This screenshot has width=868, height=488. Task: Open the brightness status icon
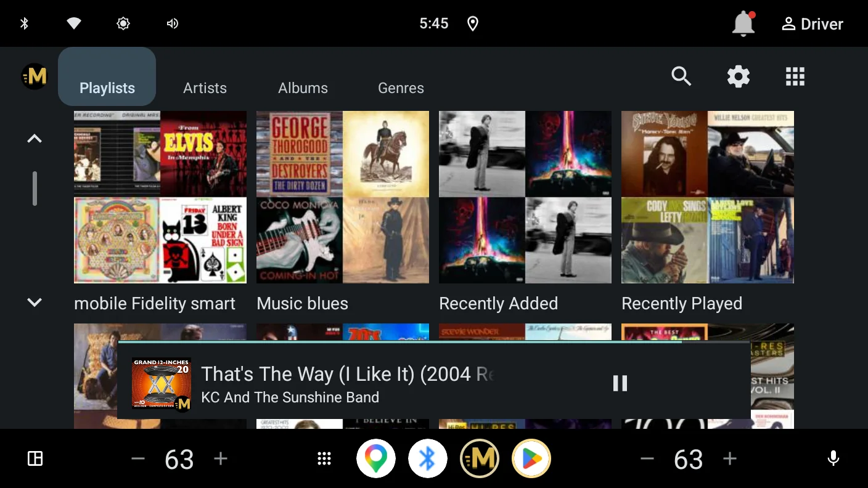123,23
